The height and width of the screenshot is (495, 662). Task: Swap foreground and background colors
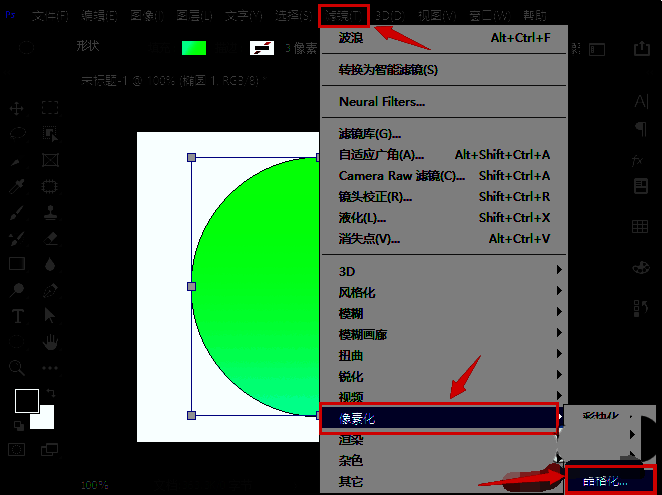click(50, 393)
